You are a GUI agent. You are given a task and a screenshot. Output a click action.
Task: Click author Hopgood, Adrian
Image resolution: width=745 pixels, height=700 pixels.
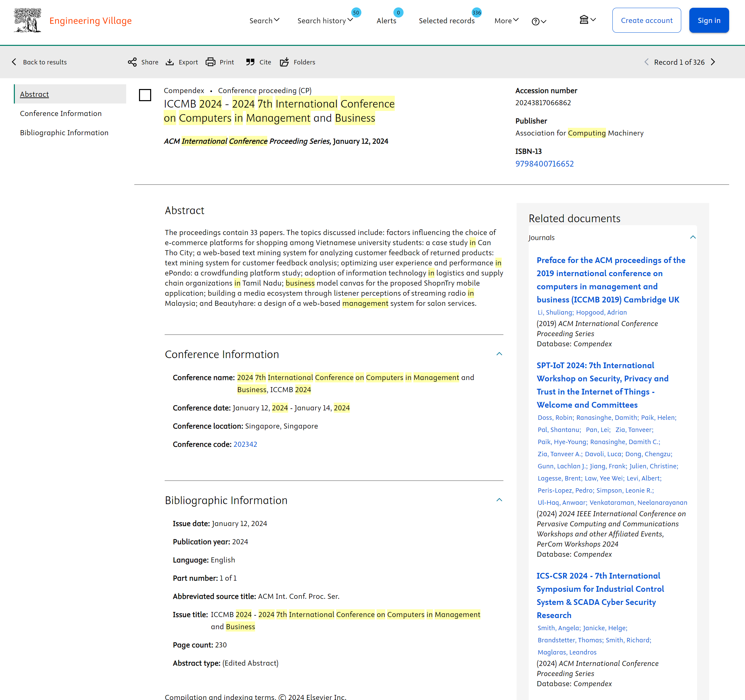601,312
